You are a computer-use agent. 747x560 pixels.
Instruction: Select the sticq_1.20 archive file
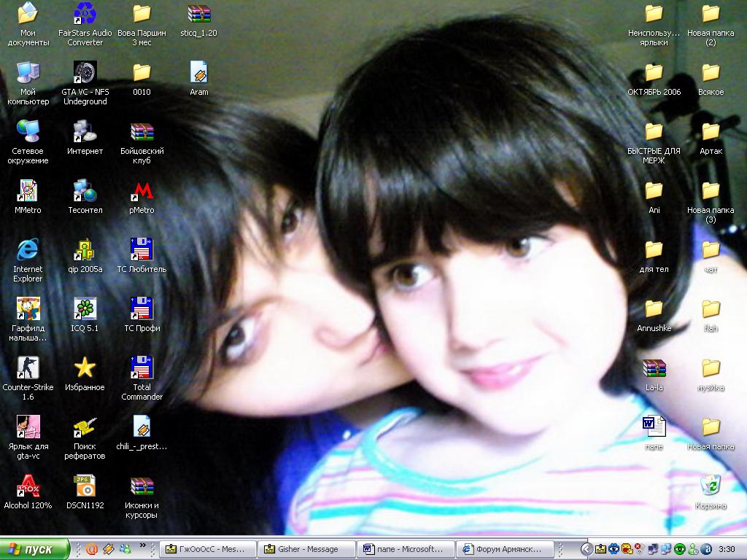pos(198,14)
